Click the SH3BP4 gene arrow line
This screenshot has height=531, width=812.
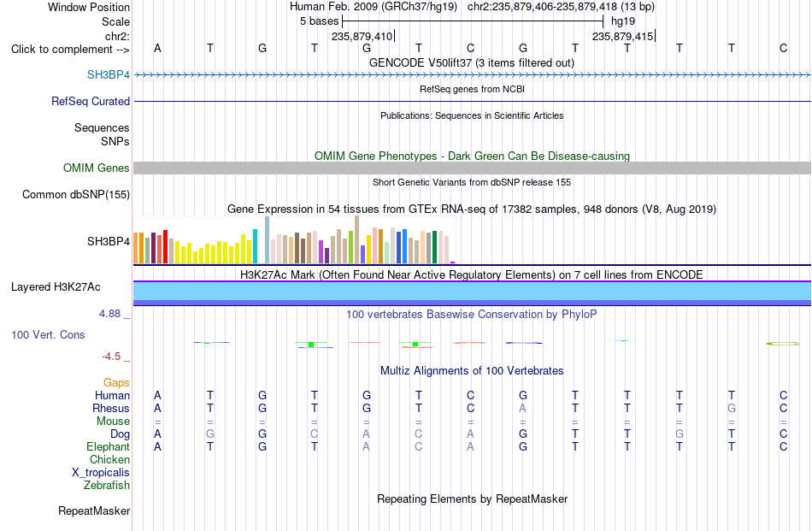click(x=472, y=75)
